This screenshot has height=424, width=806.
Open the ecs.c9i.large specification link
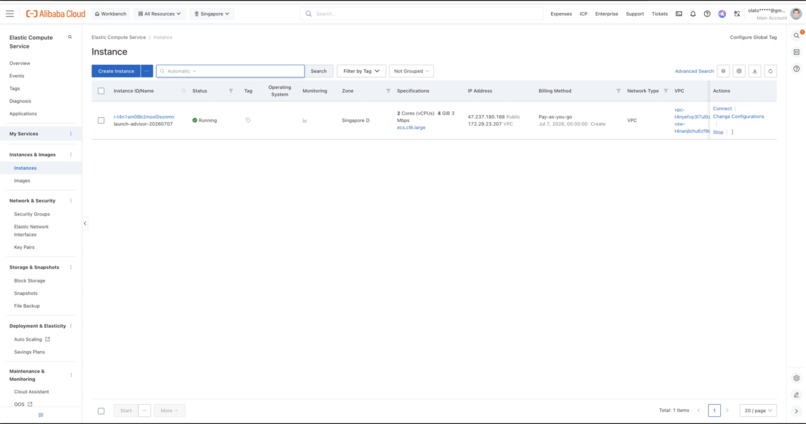tap(411, 127)
